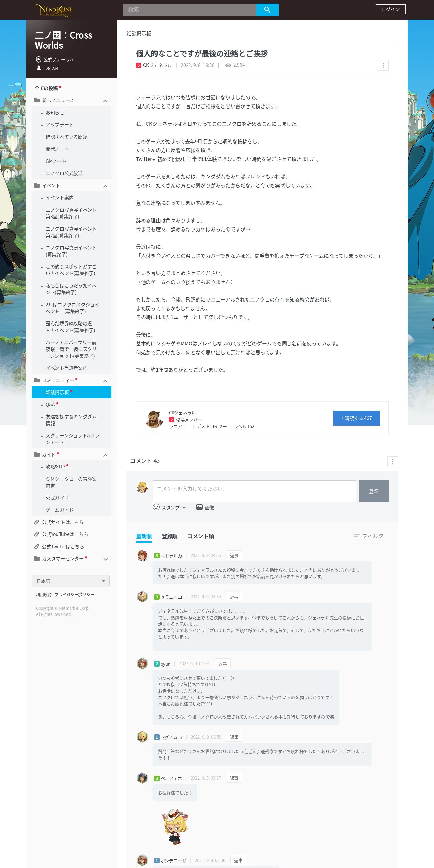434x868 pixels.
Task: Click the search magnifier button
Action: pyautogui.click(x=267, y=10)
